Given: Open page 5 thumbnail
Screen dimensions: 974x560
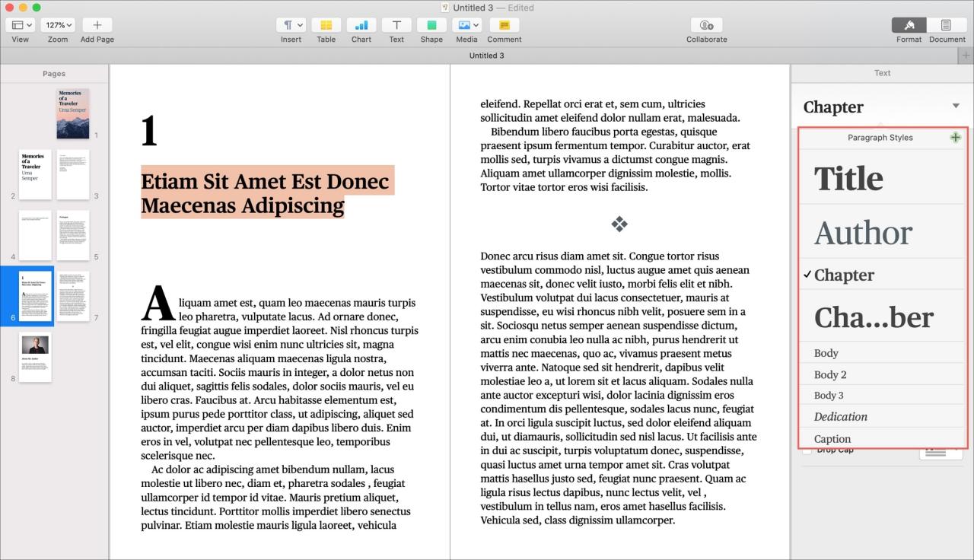Looking at the screenshot, I should (x=72, y=235).
